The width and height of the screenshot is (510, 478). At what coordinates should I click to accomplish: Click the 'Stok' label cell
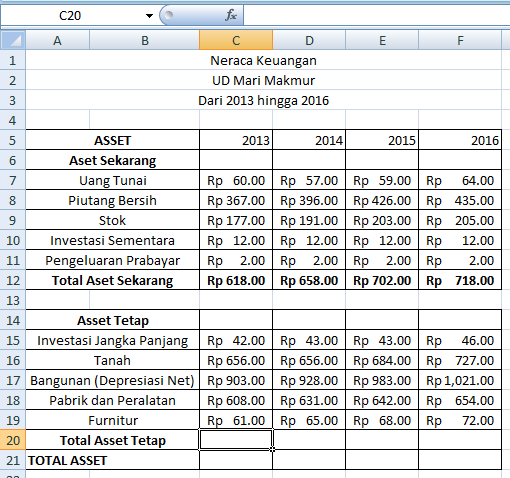pyautogui.click(x=113, y=220)
